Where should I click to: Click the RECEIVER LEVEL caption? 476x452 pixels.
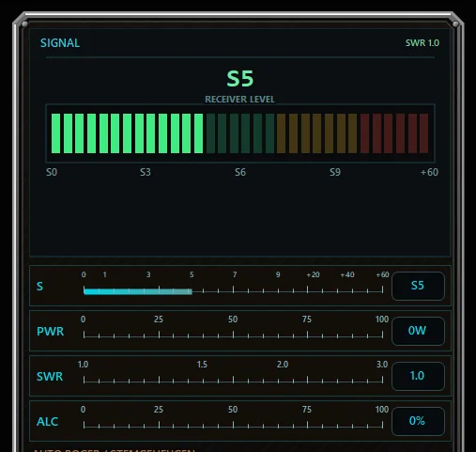click(239, 100)
